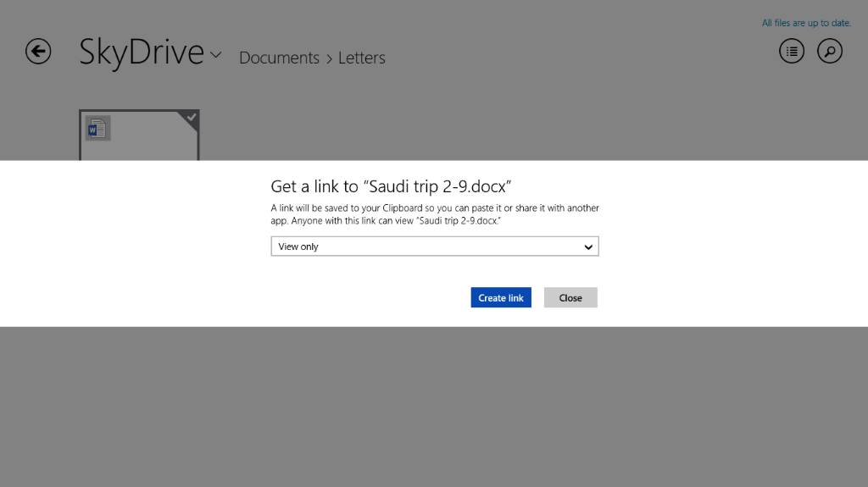Open the search magnifier icon
Screen dimensions: 868x487
830,52
